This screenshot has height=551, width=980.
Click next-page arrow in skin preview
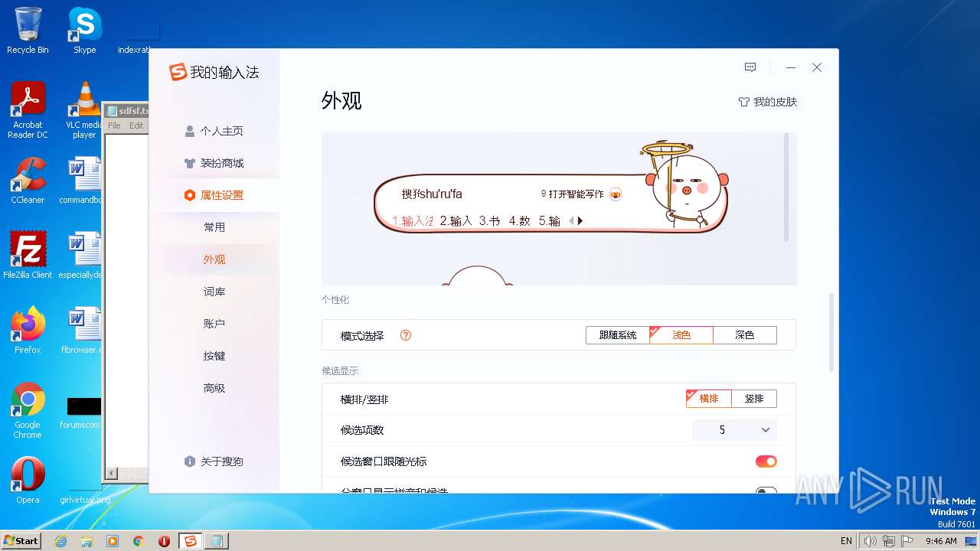pos(580,220)
